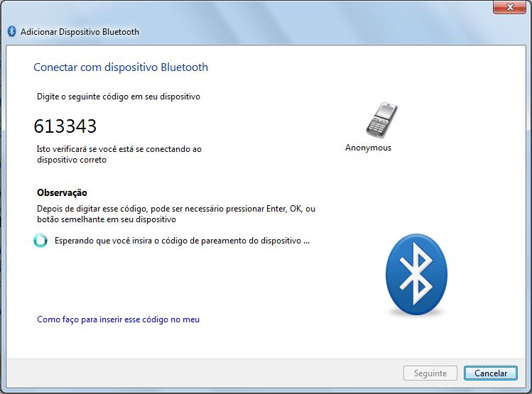The height and width of the screenshot is (394, 532).
Task: Click the 'Depois de digitar esse código' note text
Action: (176, 214)
